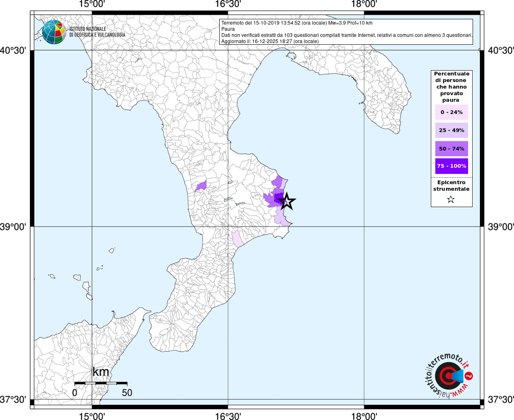Select the 75 - 100% legend swatch
This screenshot has height=420, width=514.
[452, 166]
